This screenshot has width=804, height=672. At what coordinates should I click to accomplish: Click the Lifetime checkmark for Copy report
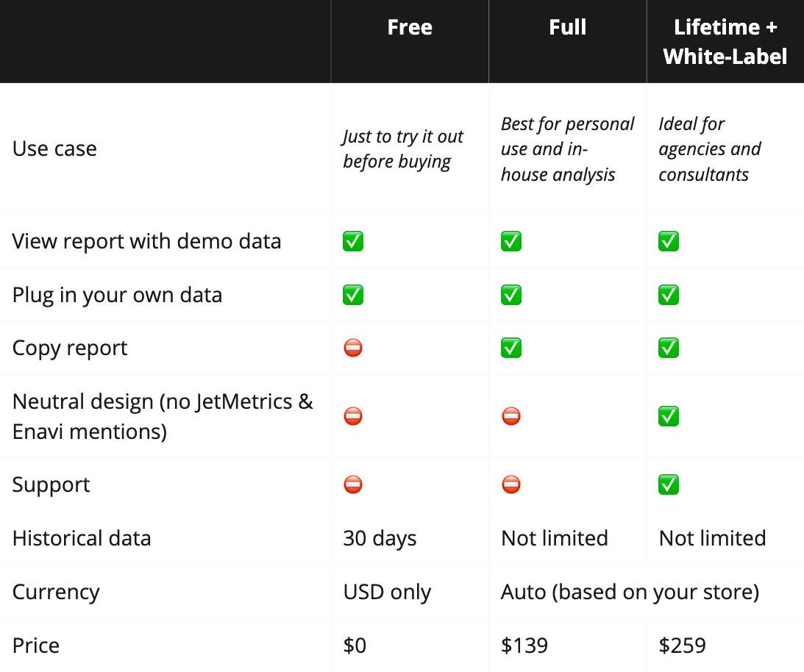[669, 348]
